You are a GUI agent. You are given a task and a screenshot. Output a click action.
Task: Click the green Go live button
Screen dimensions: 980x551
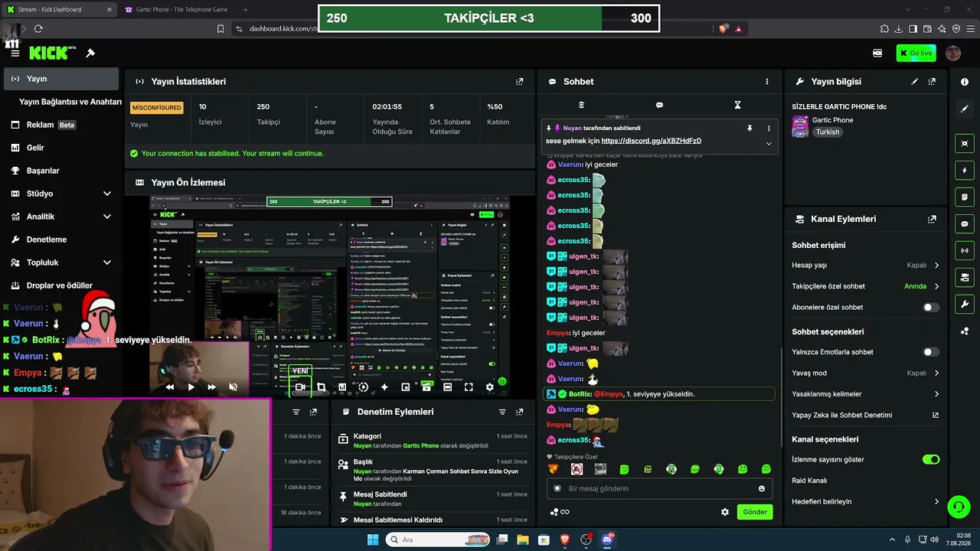(916, 53)
